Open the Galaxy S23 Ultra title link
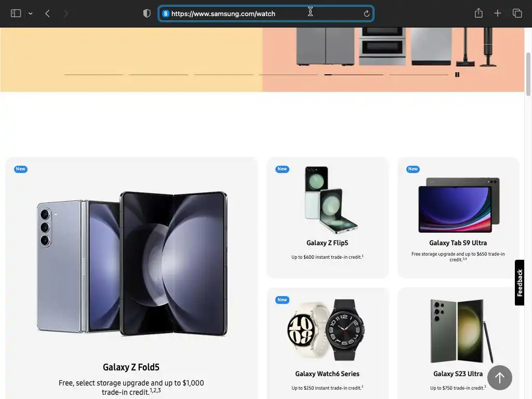532x399 pixels. (458, 374)
